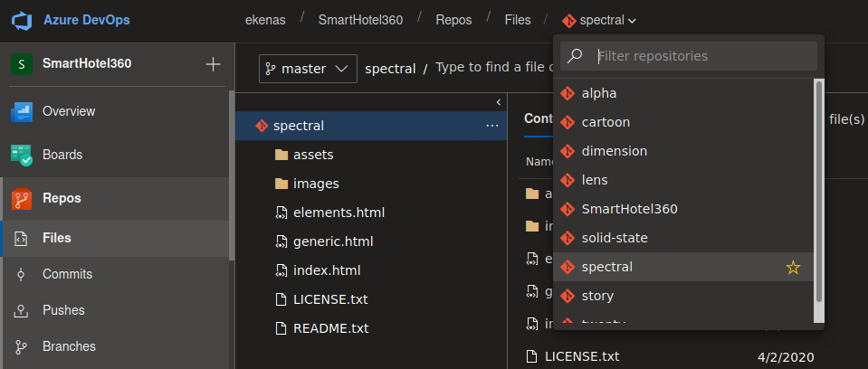Select the lens repository

click(x=683, y=180)
